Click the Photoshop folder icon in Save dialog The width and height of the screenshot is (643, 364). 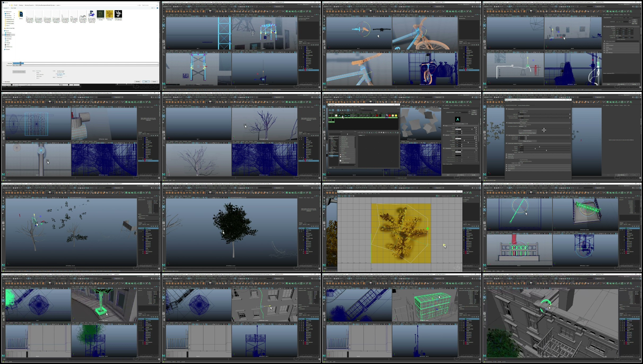point(21,14)
